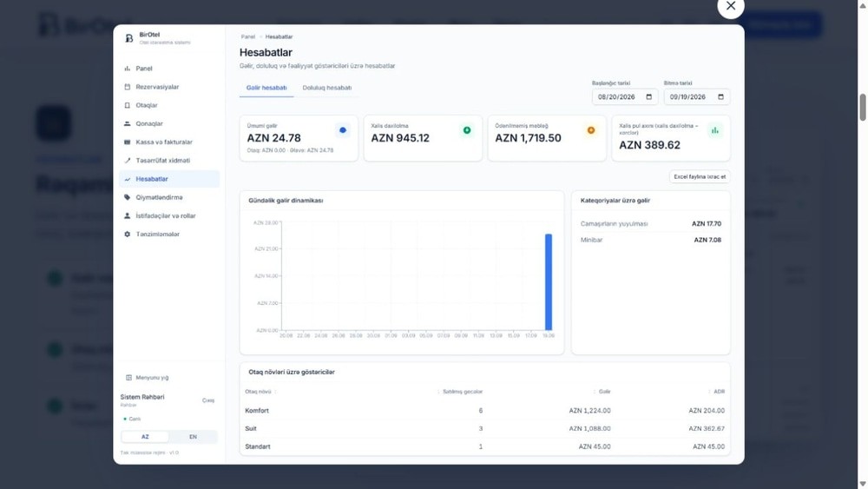Image resolution: width=868 pixels, height=489 pixels.
Task: Click AZN 1,224.00 revenue cell
Action: 589,411
